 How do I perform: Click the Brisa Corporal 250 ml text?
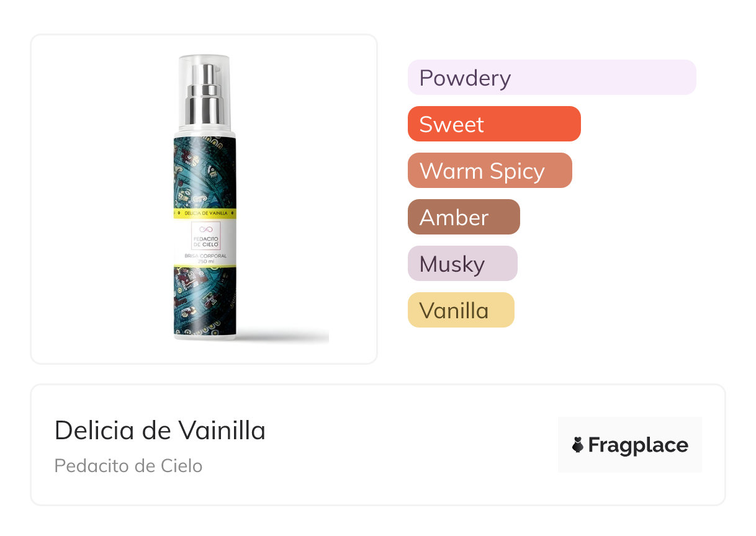tap(205, 258)
